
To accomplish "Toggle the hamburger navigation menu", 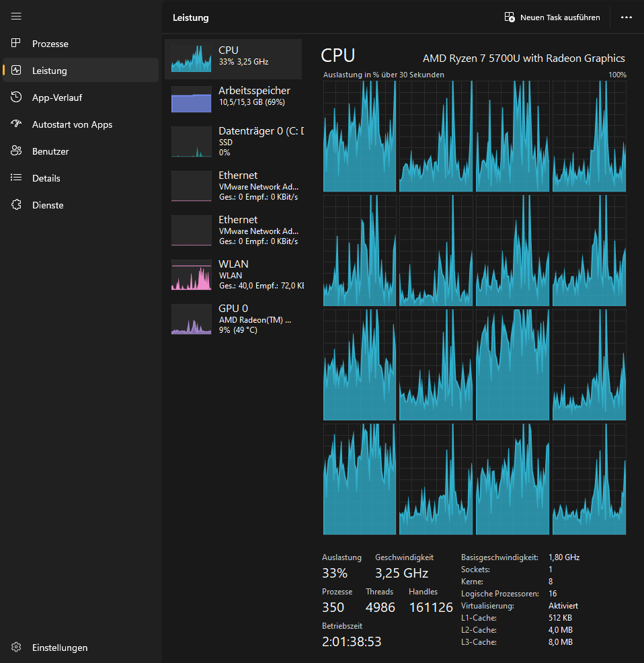I will point(16,17).
